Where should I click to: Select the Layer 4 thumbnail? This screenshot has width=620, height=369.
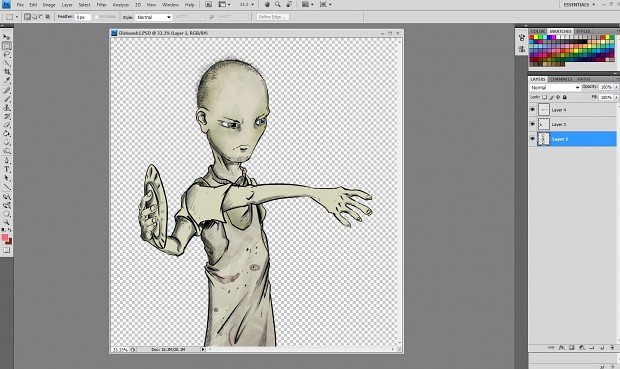click(544, 110)
